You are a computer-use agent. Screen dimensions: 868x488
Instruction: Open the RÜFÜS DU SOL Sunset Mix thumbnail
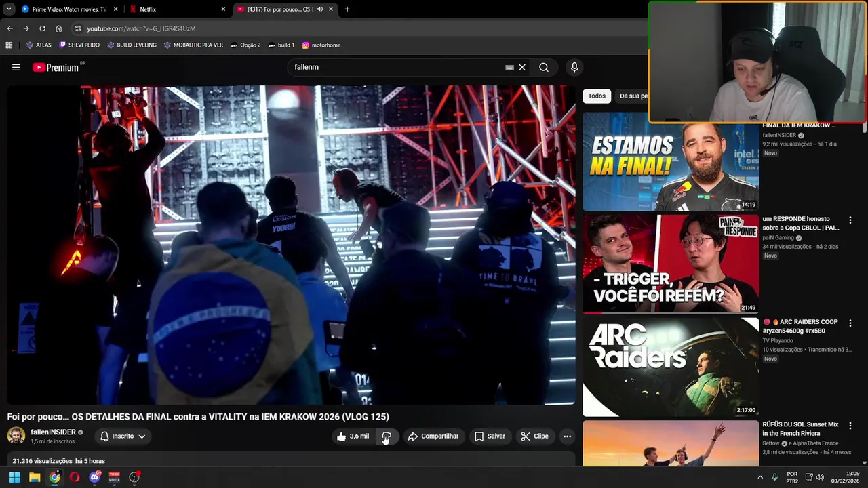(671, 444)
